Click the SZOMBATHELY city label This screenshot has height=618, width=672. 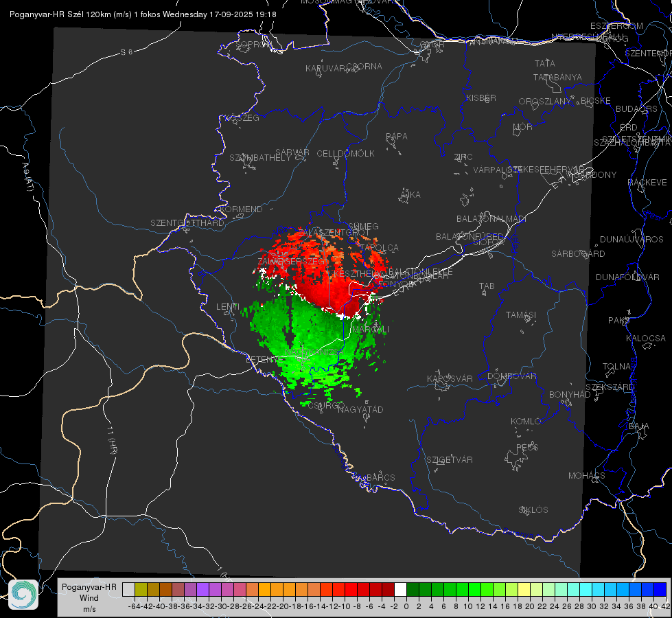pos(260,158)
